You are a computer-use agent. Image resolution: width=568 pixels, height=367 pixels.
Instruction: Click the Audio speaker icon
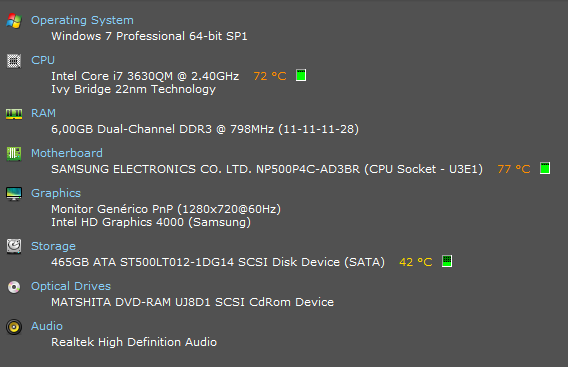click(x=14, y=327)
